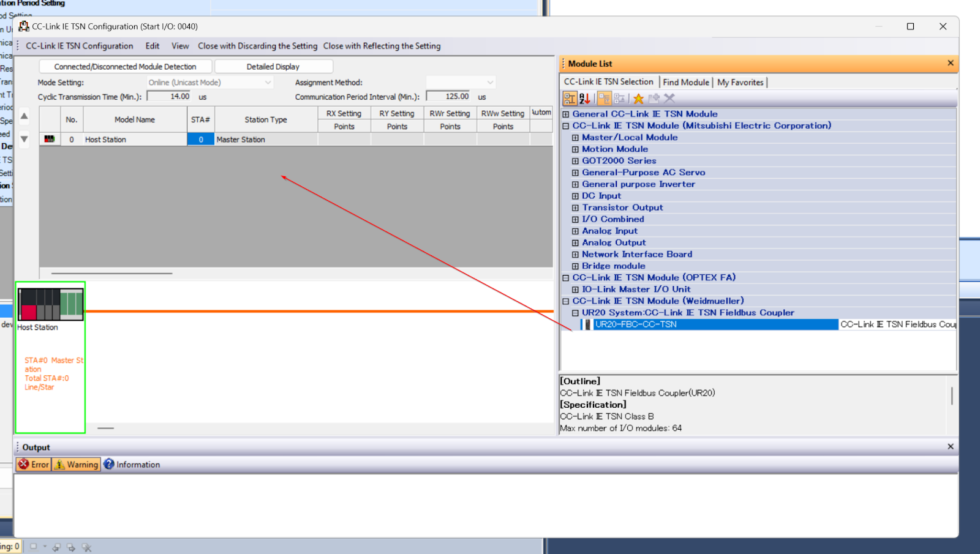The height and width of the screenshot is (554, 980).
Task: Toggle the Warning filter in Output
Action: (77, 465)
